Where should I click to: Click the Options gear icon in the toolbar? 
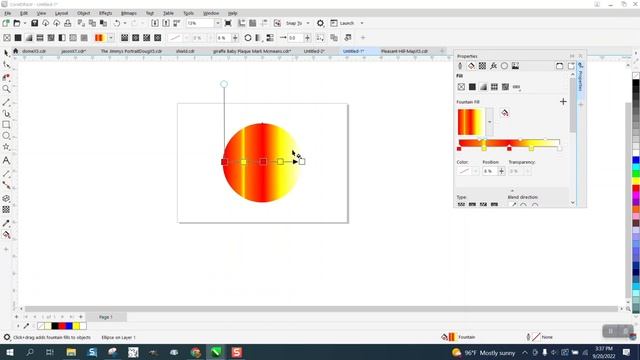[x=320, y=23]
